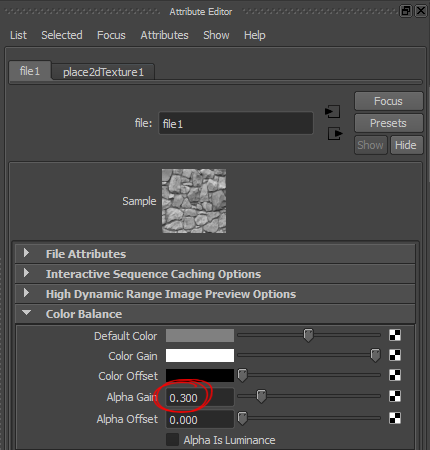
Task: Click the stone texture Sample thumbnail
Action: [194, 201]
